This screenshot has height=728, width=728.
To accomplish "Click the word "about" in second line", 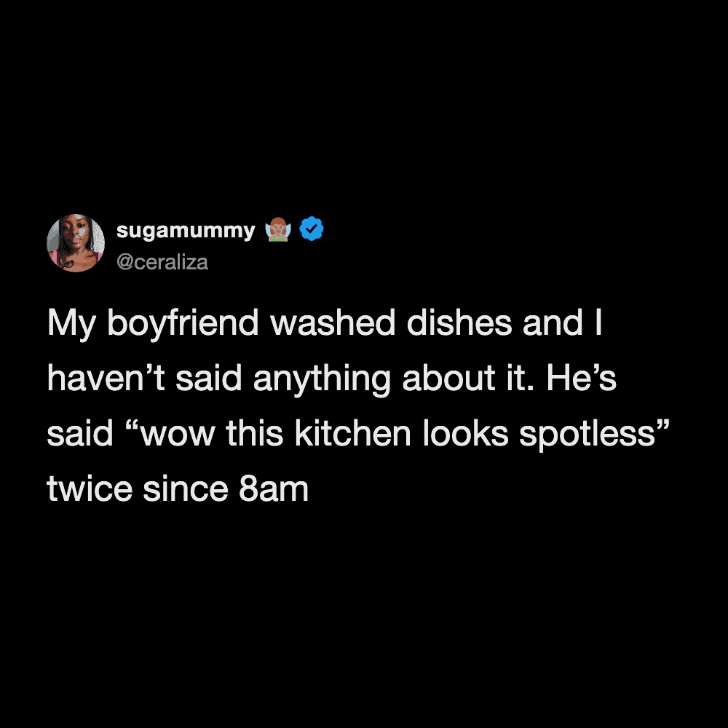I will pos(448,378).
